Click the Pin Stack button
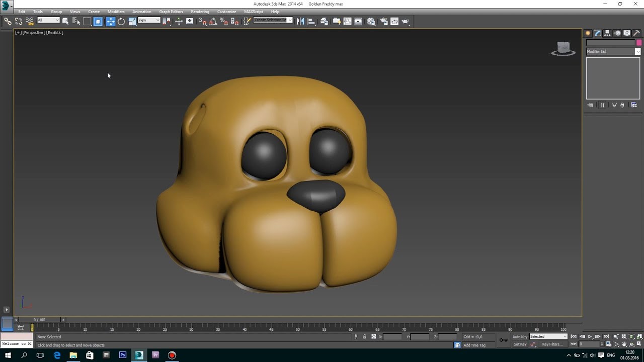Image resolution: width=644 pixels, height=362 pixels. (x=590, y=105)
